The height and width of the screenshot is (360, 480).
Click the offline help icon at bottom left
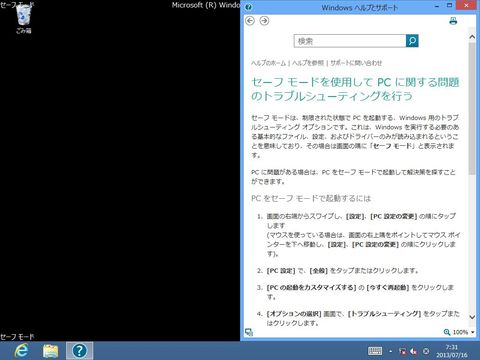point(249,332)
